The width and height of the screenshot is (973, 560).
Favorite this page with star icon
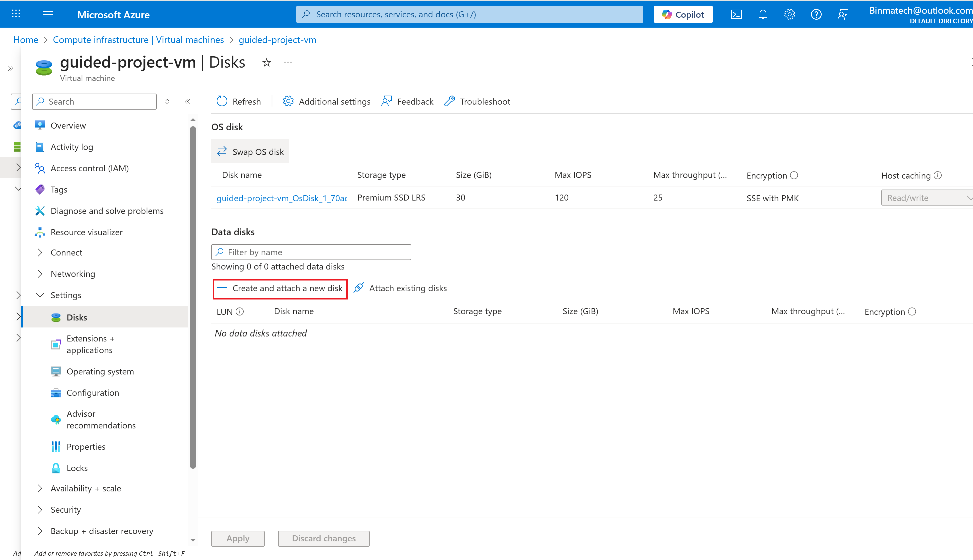point(266,62)
